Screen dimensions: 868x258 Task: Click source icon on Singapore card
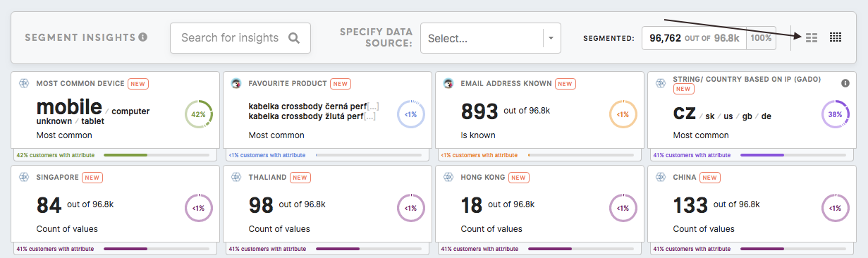coord(23,178)
